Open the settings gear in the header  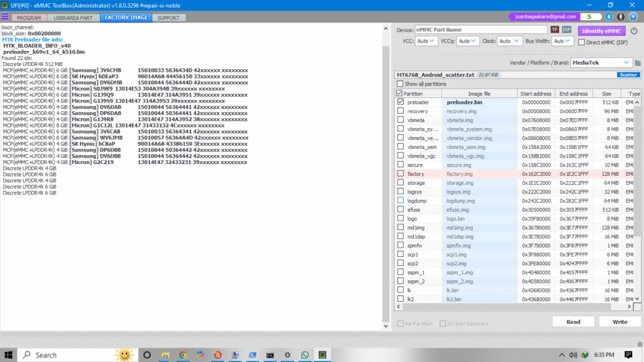(633, 17)
